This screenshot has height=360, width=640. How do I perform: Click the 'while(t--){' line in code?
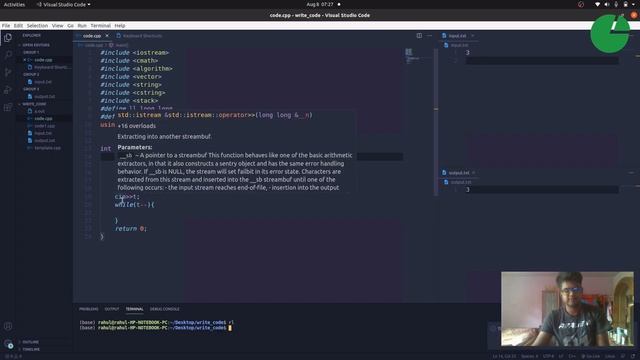tap(134, 204)
